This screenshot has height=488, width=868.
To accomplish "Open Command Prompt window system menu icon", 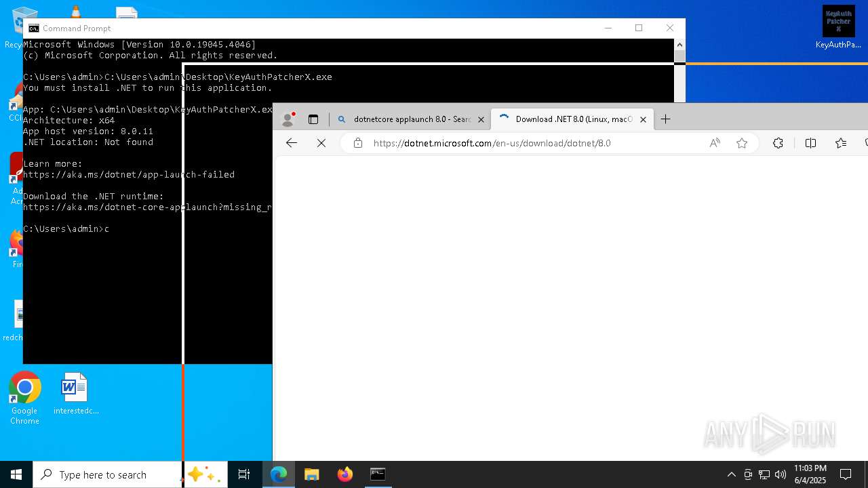I will (x=33, y=28).
